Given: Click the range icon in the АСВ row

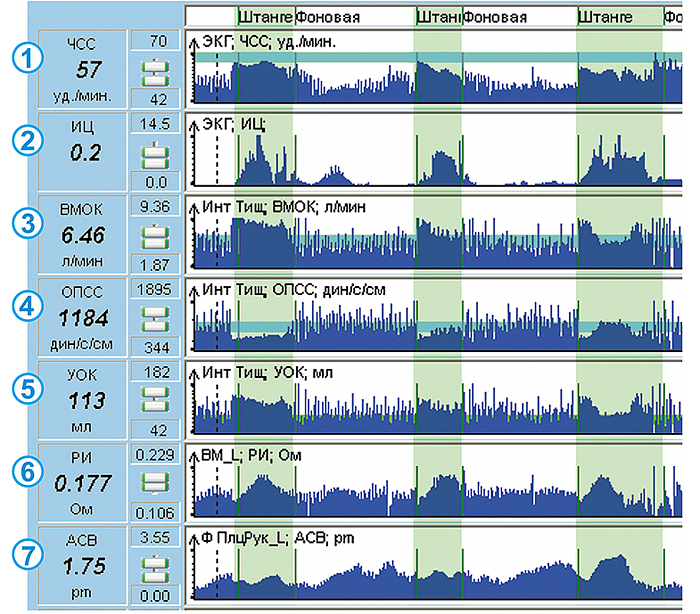Looking at the screenshot, I should [x=156, y=563].
